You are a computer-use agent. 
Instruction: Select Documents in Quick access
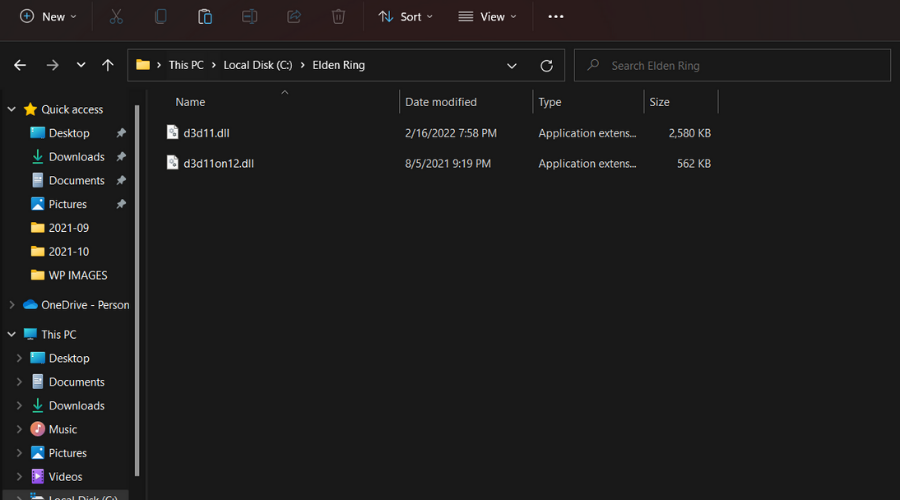click(76, 180)
